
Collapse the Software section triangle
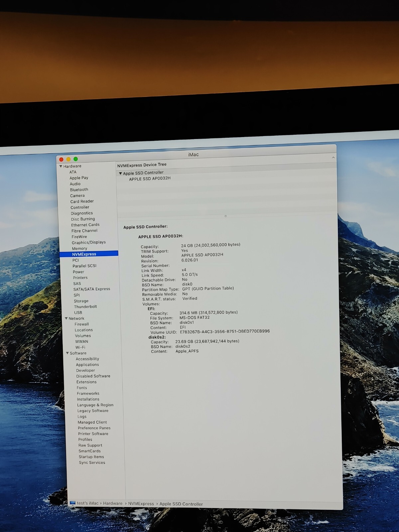67,353
